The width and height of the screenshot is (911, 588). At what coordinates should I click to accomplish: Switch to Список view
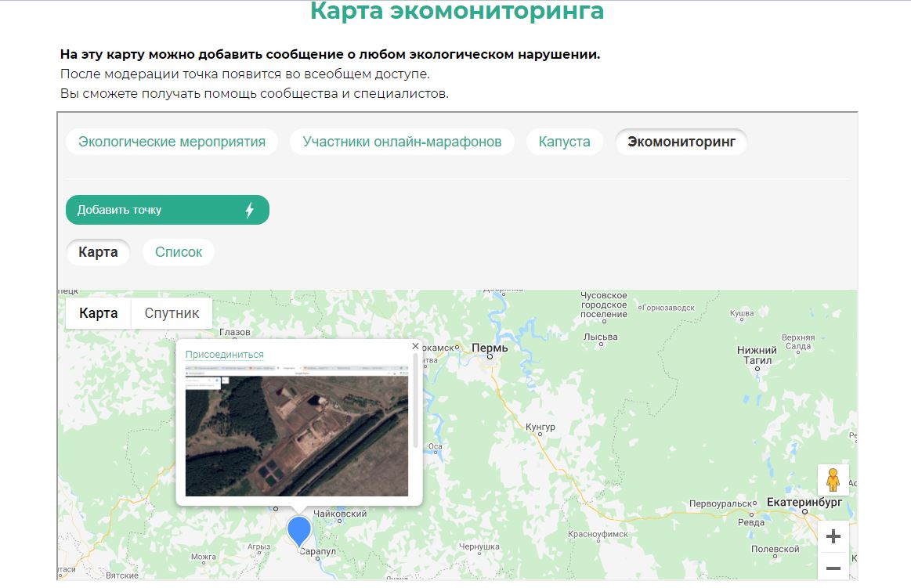179,252
